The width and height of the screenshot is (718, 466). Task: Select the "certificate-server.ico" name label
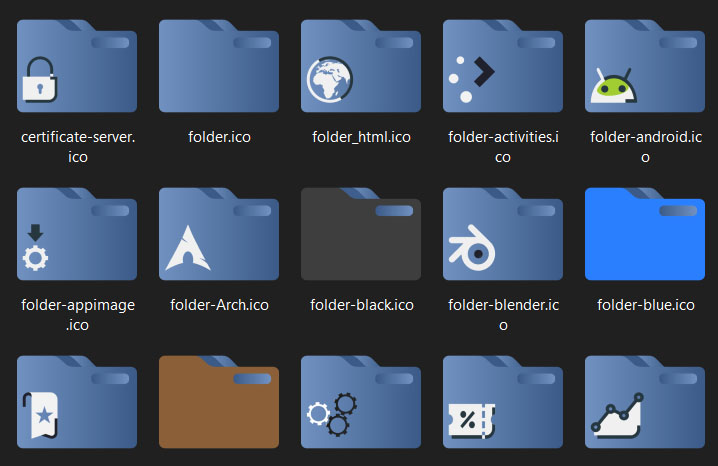pyautogui.click(x=78, y=147)
